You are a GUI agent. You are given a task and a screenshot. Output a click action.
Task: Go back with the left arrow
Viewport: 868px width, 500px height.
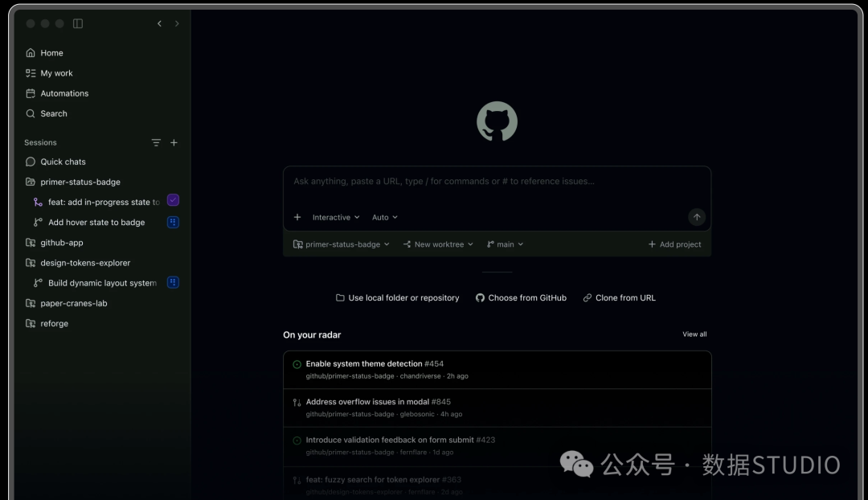[159, 23]
